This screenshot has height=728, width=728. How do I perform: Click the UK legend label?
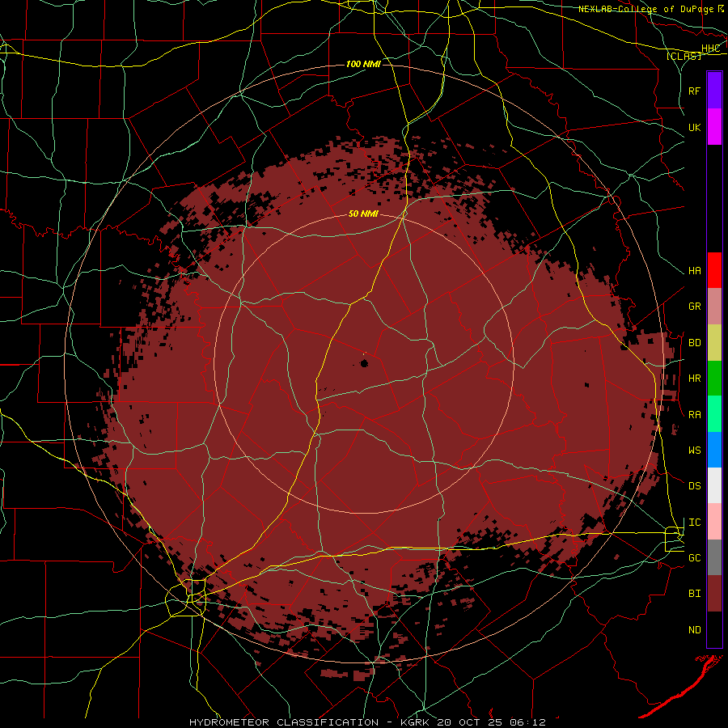coord(695,127)
